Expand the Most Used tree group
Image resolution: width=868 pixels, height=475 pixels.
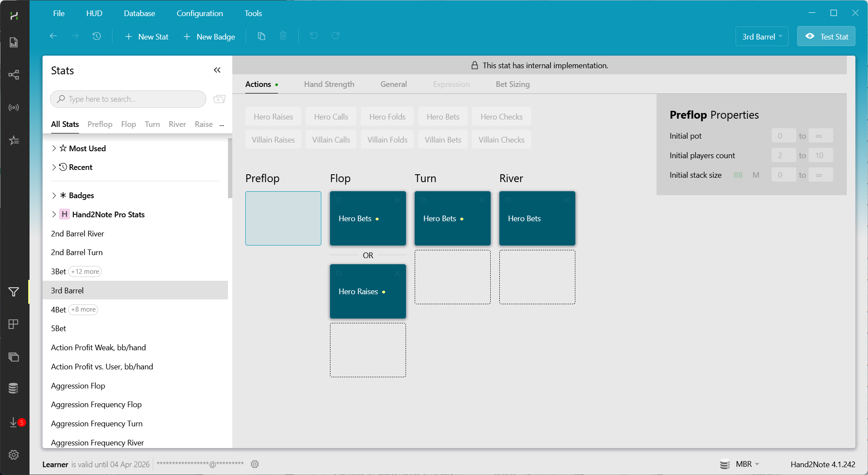click(54, 148)
